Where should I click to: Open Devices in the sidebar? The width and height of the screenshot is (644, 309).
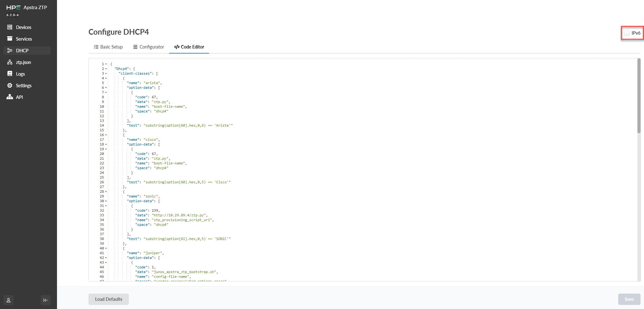[27, 27]
